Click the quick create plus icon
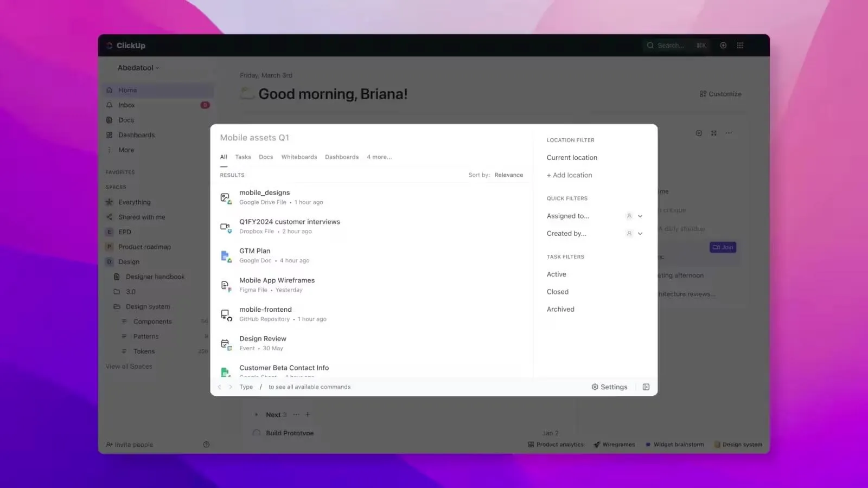 click(x=723, y=46)
